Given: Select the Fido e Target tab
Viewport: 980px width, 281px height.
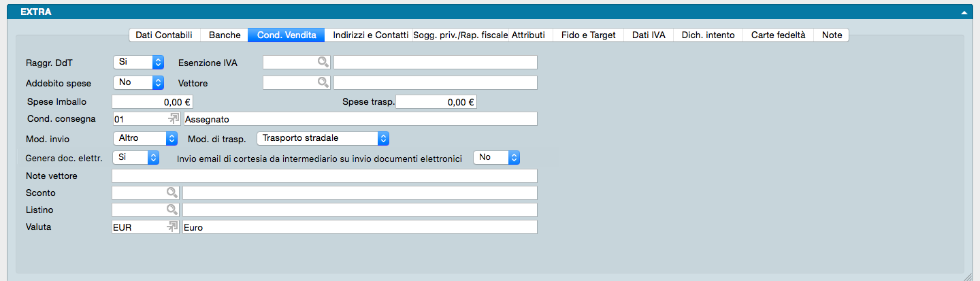Looking at the screenshot, I should coord(588,35).
